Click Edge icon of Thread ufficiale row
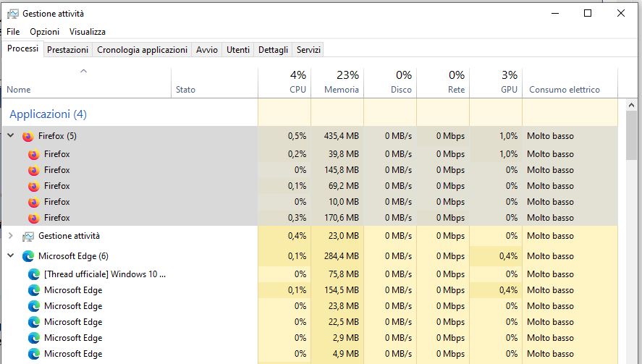Image resolution: width=642 pixels, height=364 pixels. pyautogui.click(x=33, y=274)
